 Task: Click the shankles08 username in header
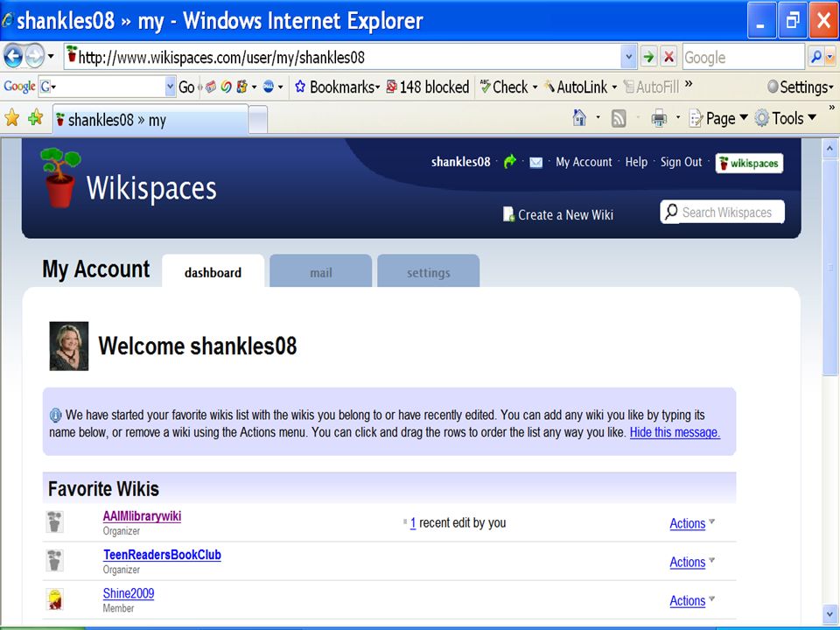coord(461,162)
